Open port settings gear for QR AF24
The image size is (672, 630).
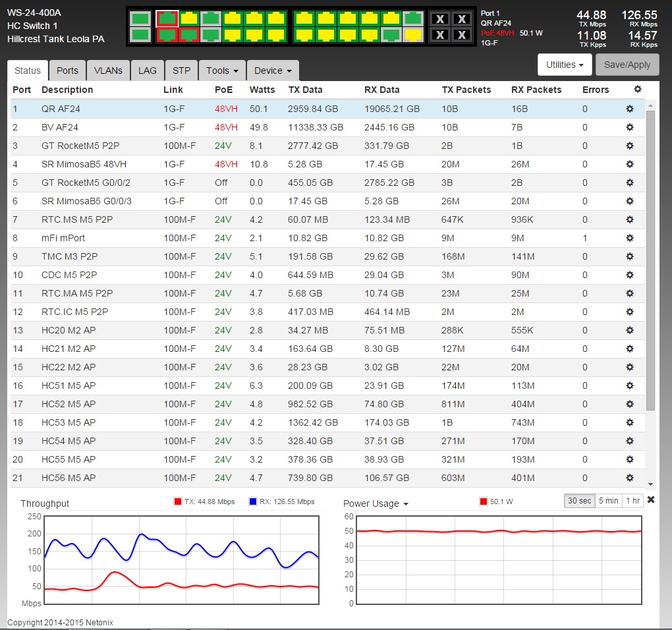pyautogui.click(x=629, y=108)
